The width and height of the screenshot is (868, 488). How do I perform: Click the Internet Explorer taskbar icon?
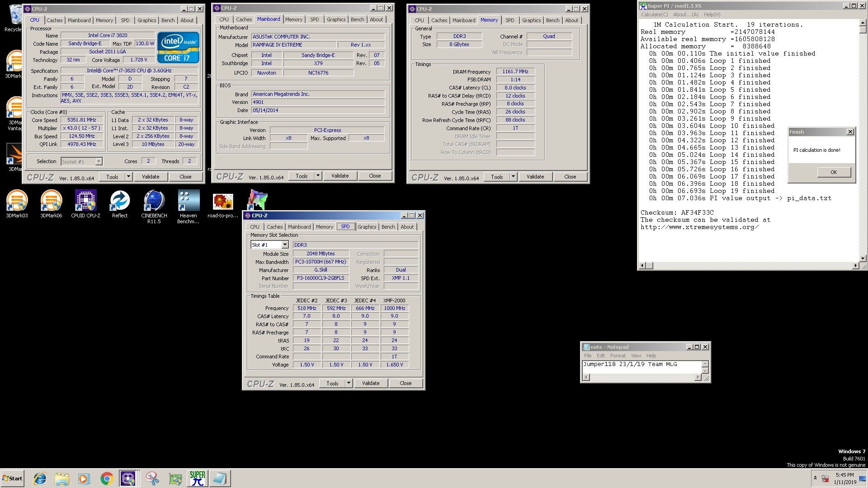[x=40, y=479]
